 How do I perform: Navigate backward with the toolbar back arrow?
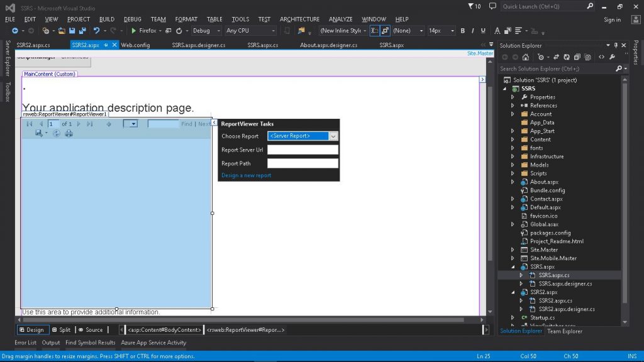tap(15, 31)
